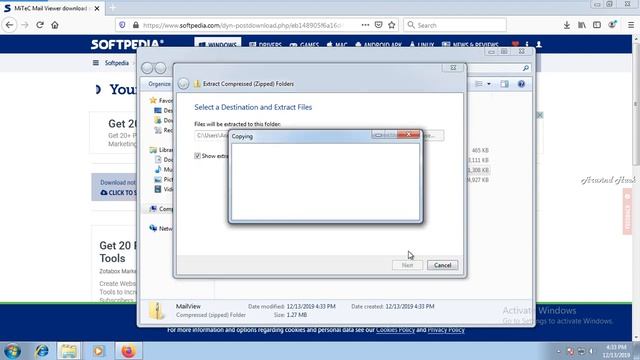Open the Explorer view options dropdown arrow
Image resolution: width=640 pixels, height=360 pixels.
point(489,84)
